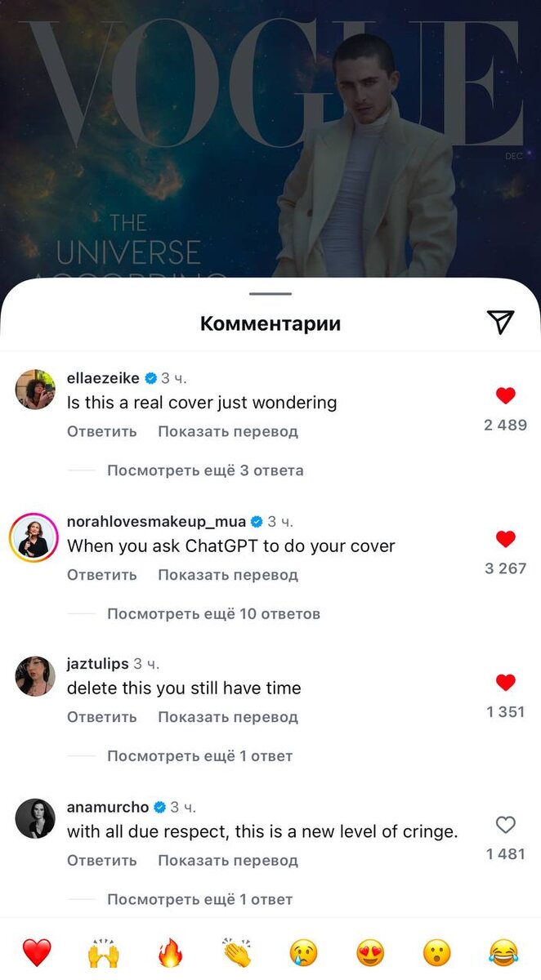Insert the clapping hands emoji reaction
This screenshot has width=541, height=980.
click(x=237, y=952)
